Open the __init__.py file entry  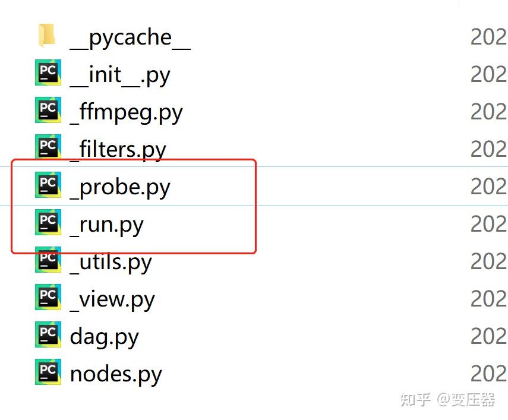click(120, 74)
